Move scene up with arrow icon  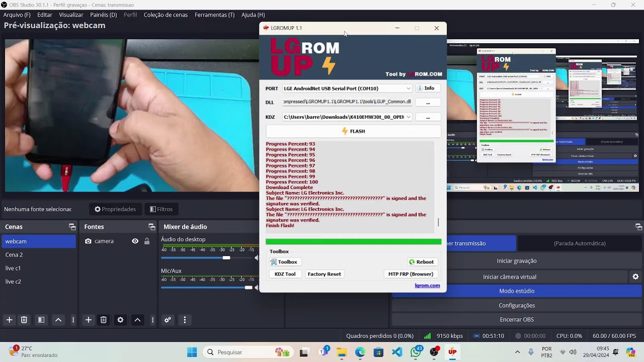tap(58, 320)
